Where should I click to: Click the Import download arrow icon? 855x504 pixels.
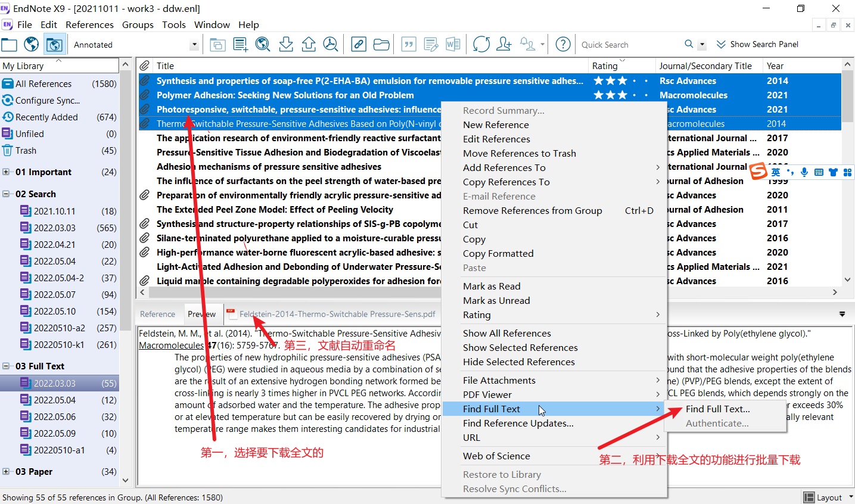point(286,45)
